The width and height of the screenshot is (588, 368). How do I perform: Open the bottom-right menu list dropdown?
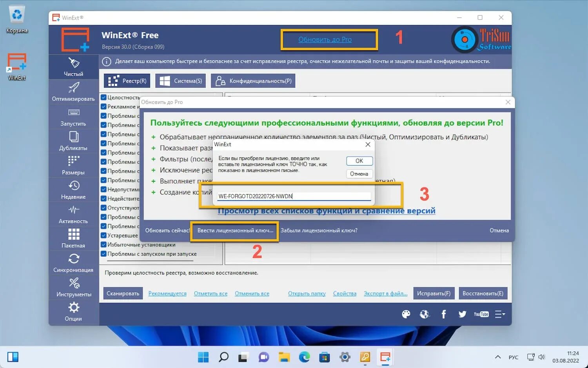[x=500, y=314]
